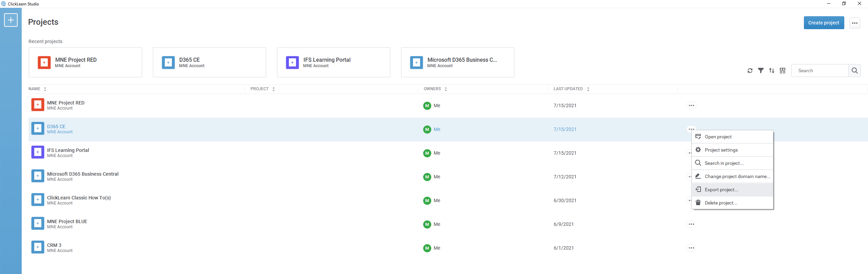Click into the Search input field

pyautogui.click(x=820, y=71)
